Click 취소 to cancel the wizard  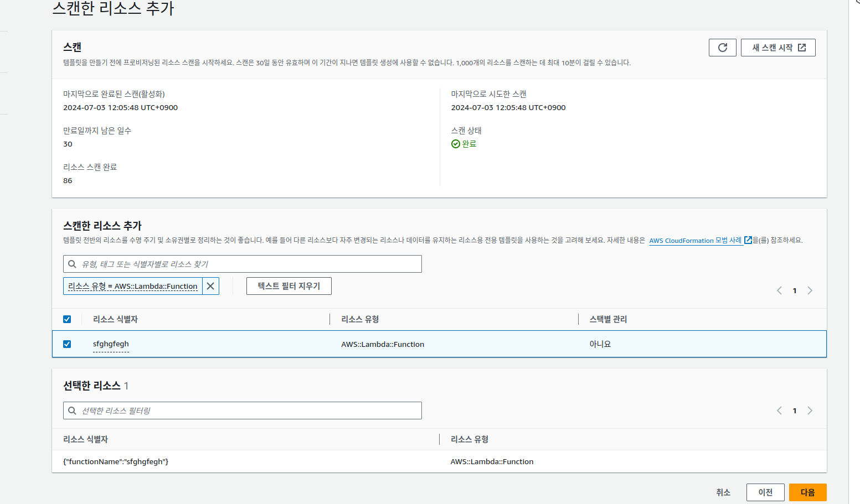point(723,492)
